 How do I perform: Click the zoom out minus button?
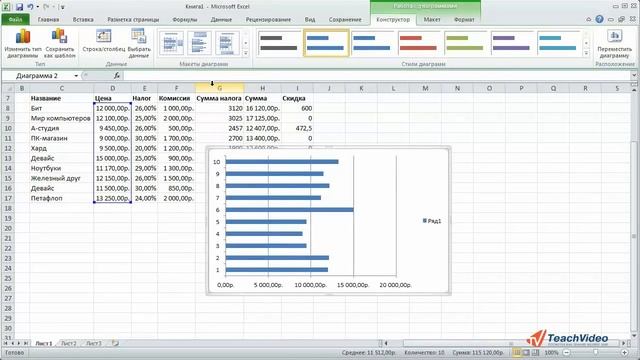pyautogui.click(x=567, y=352)
